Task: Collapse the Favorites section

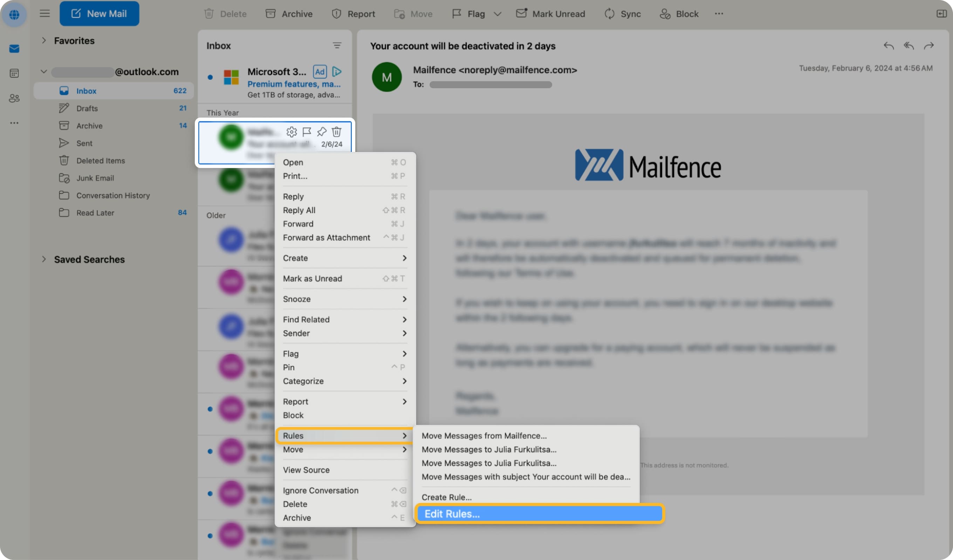Action: (44, 41)
